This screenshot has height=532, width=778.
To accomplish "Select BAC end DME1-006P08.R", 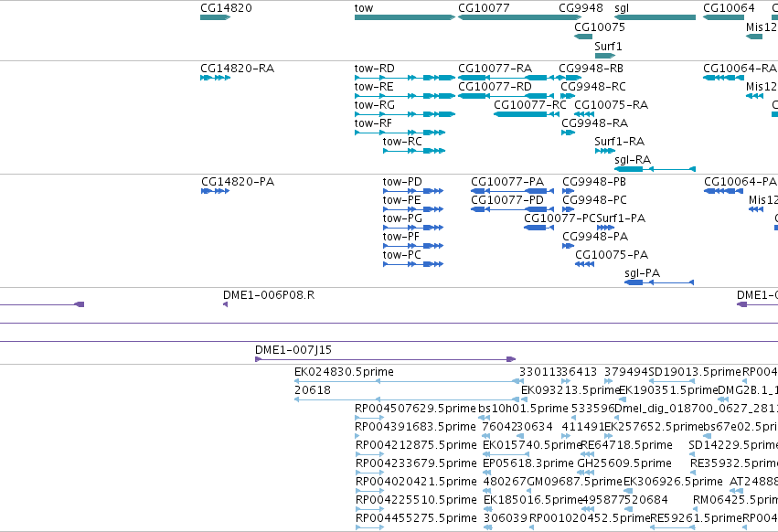I will 225,304.
